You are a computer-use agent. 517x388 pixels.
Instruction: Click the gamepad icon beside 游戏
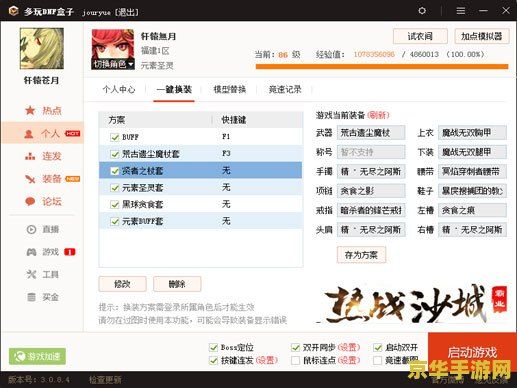click(x=31, y=252)
